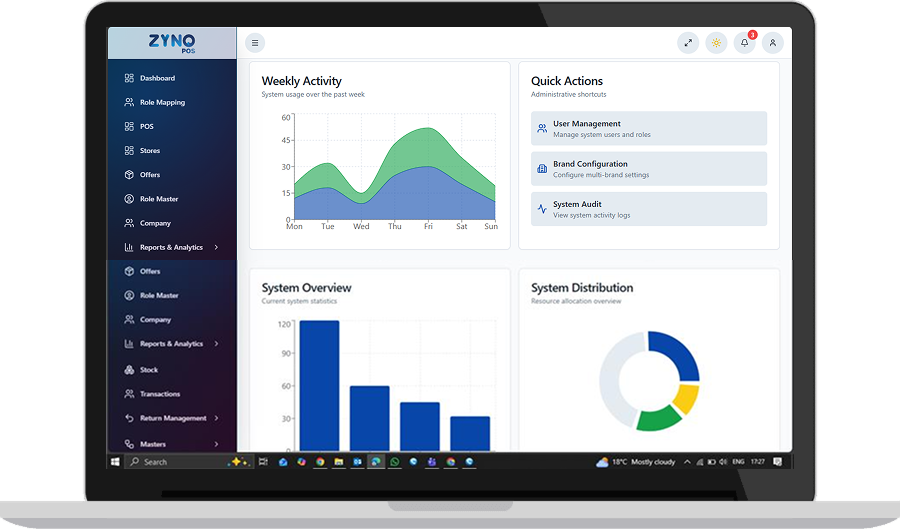900x529 pixels.
Task: Open the Windows Start menu
Action: [115, 462]
